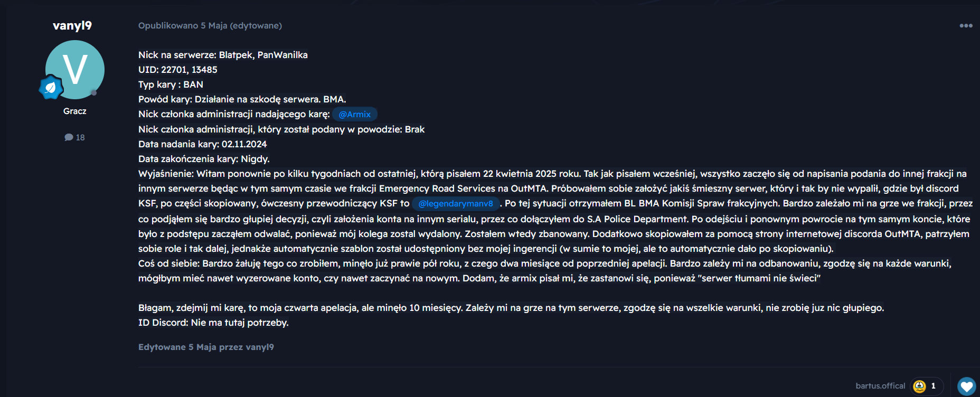Viewport: 980px width, 397px height.
Task: Click 'Edytowane 5 Maja przez vanyl9' footer text
Action: 206,347
